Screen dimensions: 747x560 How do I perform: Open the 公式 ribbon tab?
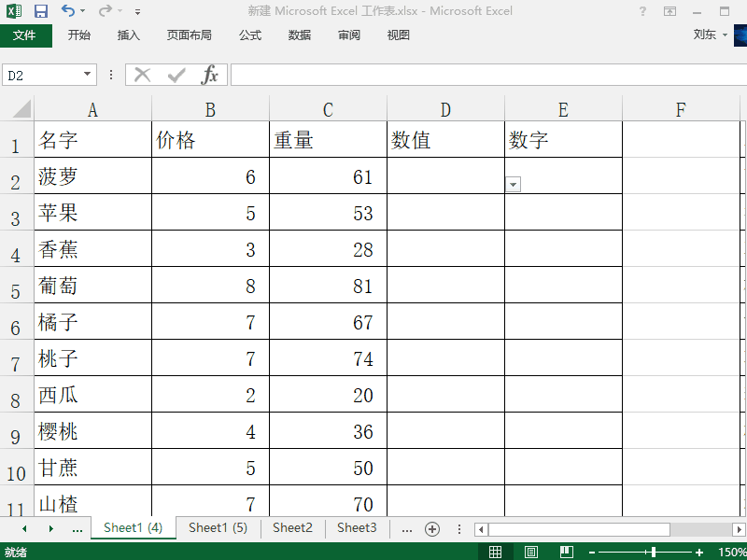(250, 35)
